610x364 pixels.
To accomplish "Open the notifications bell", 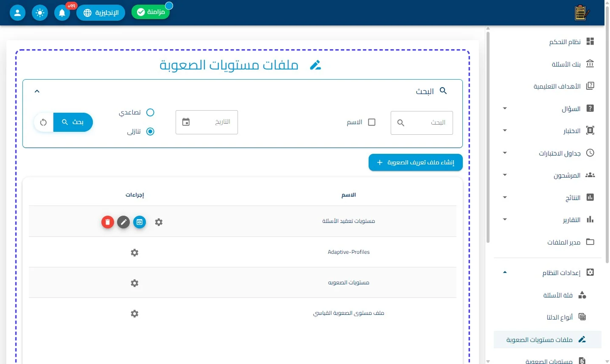I will tap(62, 13).
